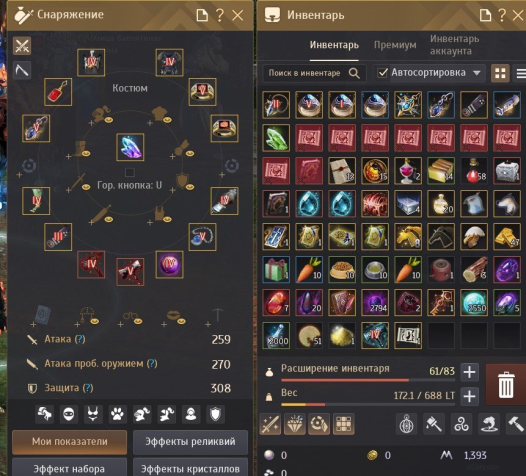Viewport: 526px width, 476px height.
Task: Click the Поиск в инвентаре search field
Action: pyautogui.click(x=314, y=73)
